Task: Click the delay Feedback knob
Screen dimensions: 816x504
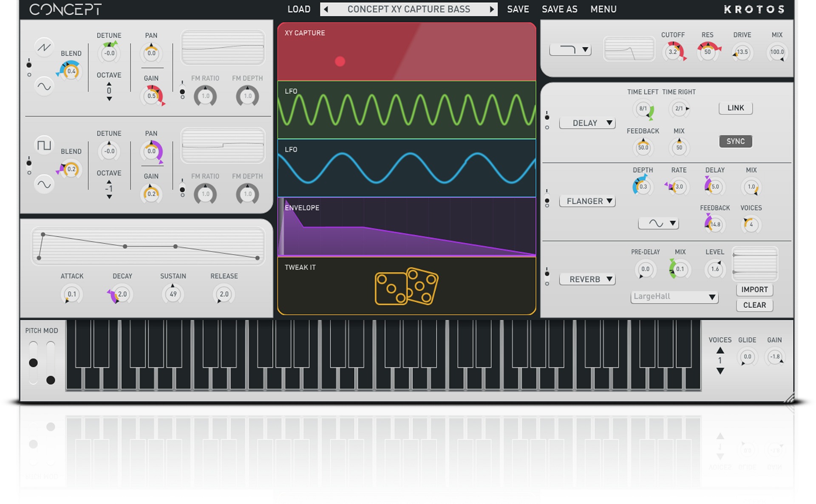Action: point(643,148)
